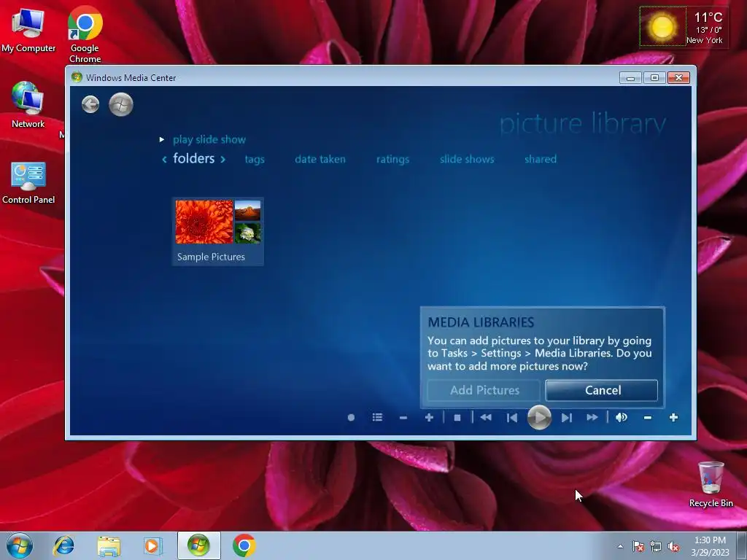
Task: Select play slide show
Action: pos(209,139)
